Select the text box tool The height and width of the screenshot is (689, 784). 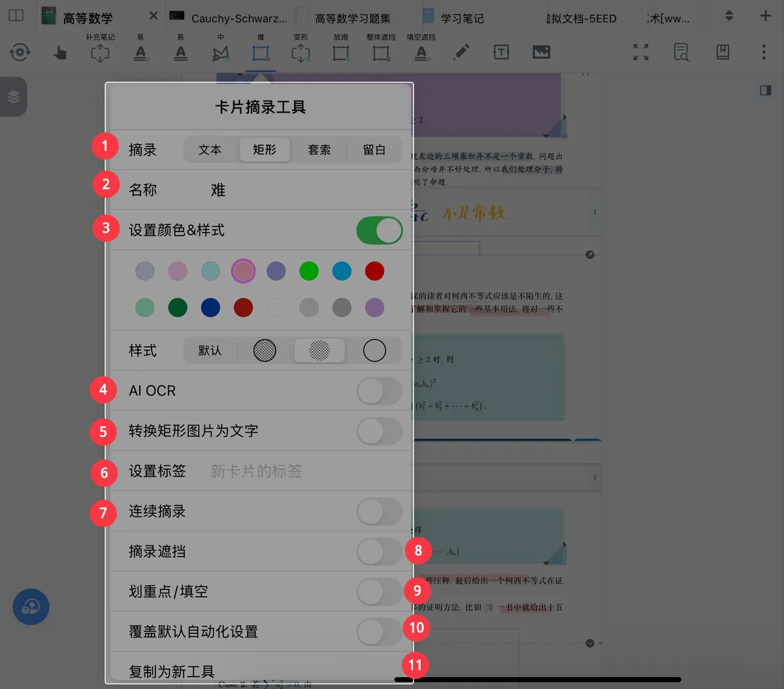[x=501, y=52]
